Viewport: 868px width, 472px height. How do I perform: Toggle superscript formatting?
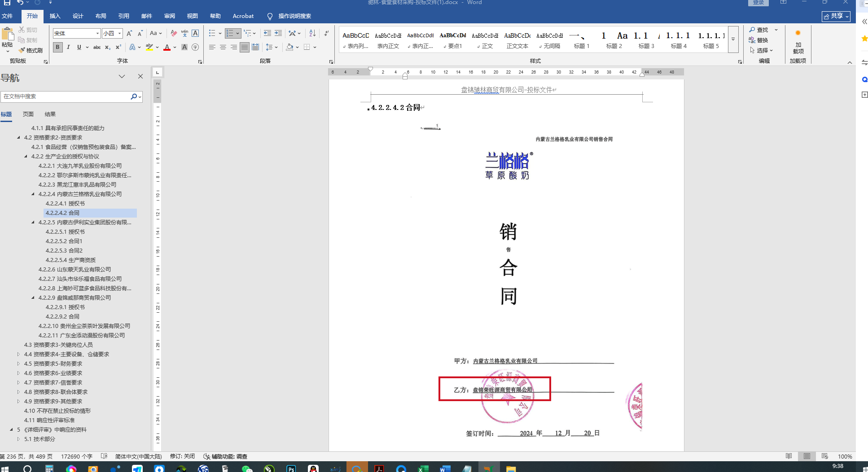118,47
